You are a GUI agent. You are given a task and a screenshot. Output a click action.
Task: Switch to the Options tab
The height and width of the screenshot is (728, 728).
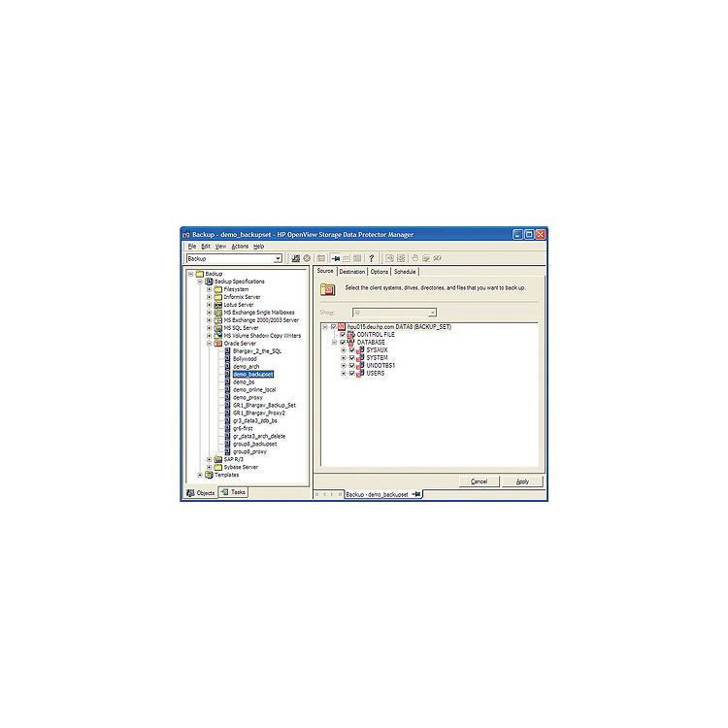tap(380, 272)
